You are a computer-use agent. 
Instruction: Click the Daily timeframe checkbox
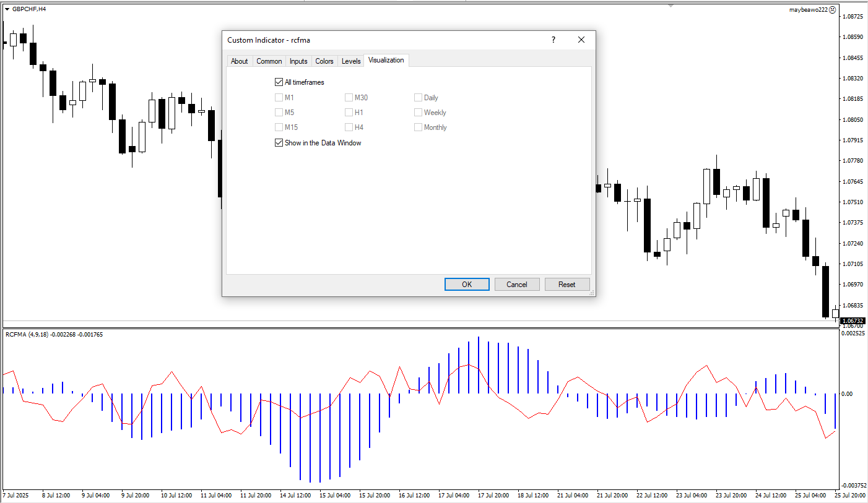tap(419, 98)
